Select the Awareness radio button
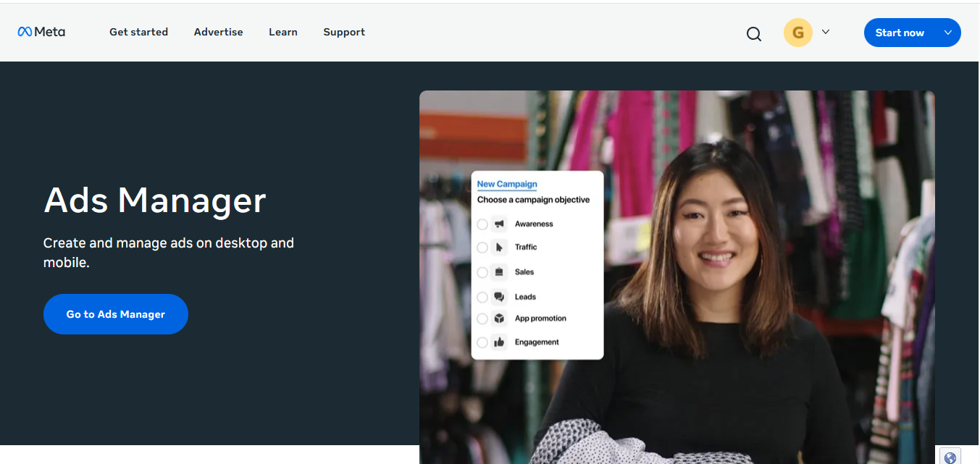 click(482, 224)
